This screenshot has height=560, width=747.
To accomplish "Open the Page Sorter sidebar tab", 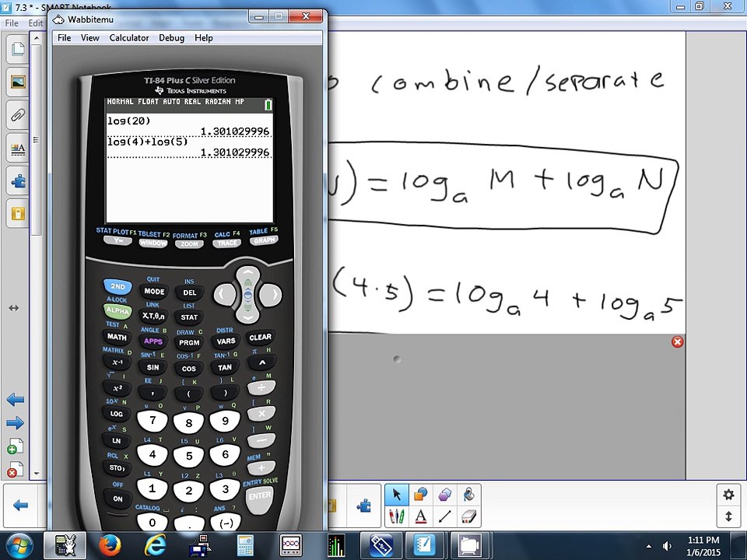I will 18,49.
